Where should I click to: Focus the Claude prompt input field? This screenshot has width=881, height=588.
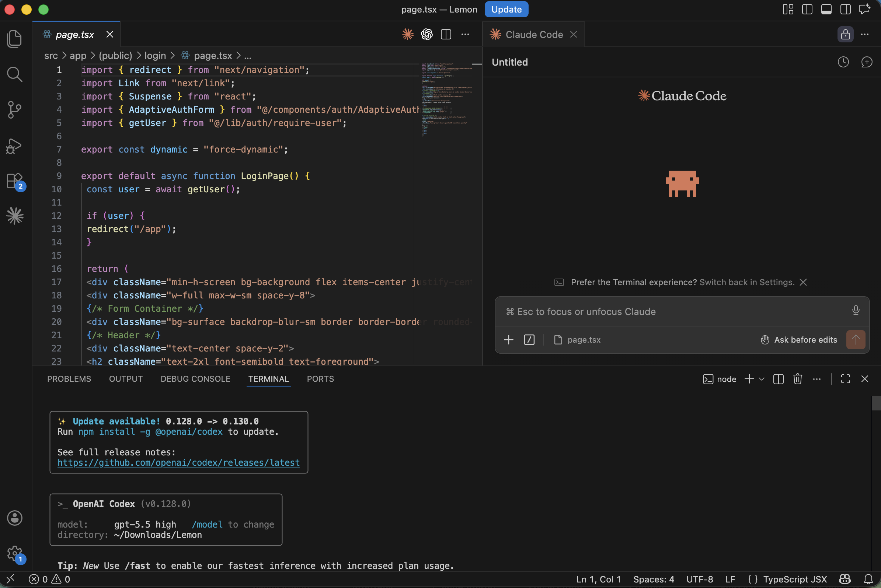coord(675,312)
